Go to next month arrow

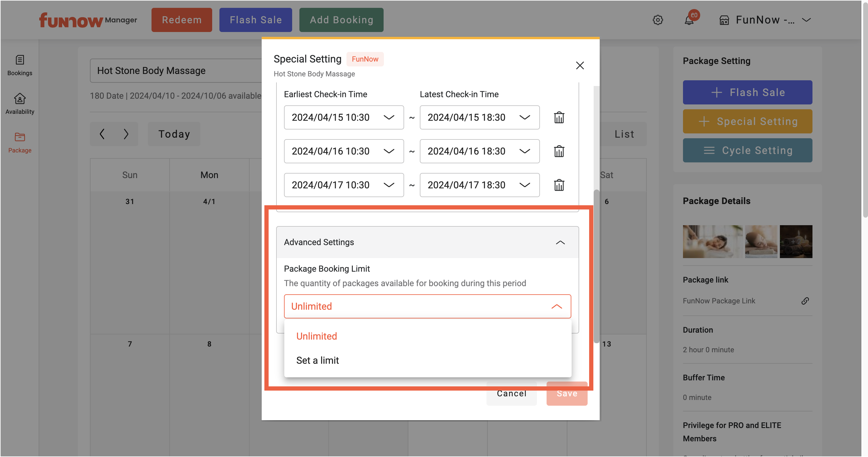click(126, 134)
